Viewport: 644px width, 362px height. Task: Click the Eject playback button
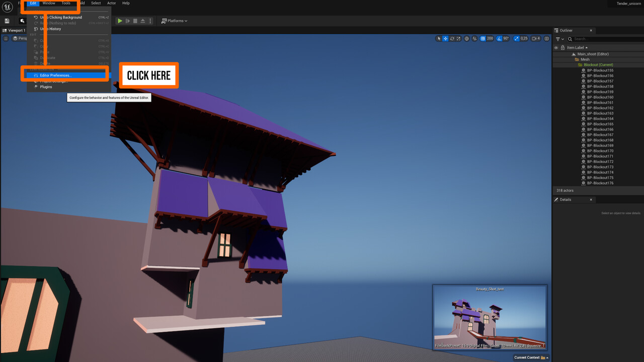[143, 21]
